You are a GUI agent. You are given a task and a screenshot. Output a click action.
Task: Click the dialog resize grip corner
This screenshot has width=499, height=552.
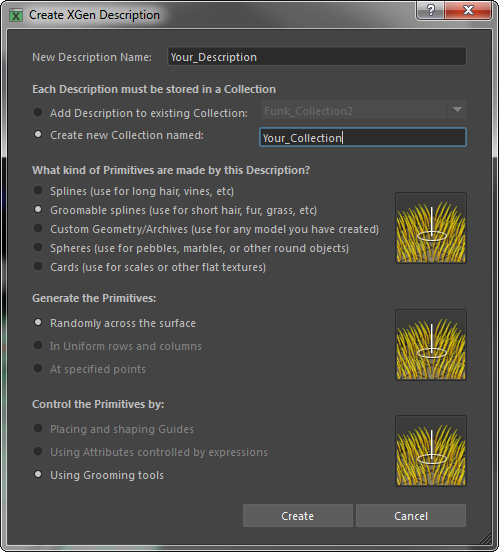click(x=485, y=538)
